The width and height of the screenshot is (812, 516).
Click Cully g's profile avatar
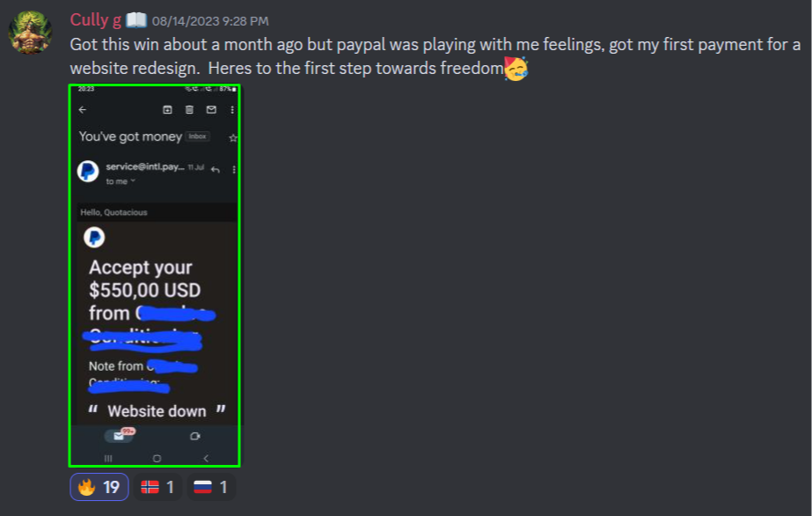(x=30, y=32)
